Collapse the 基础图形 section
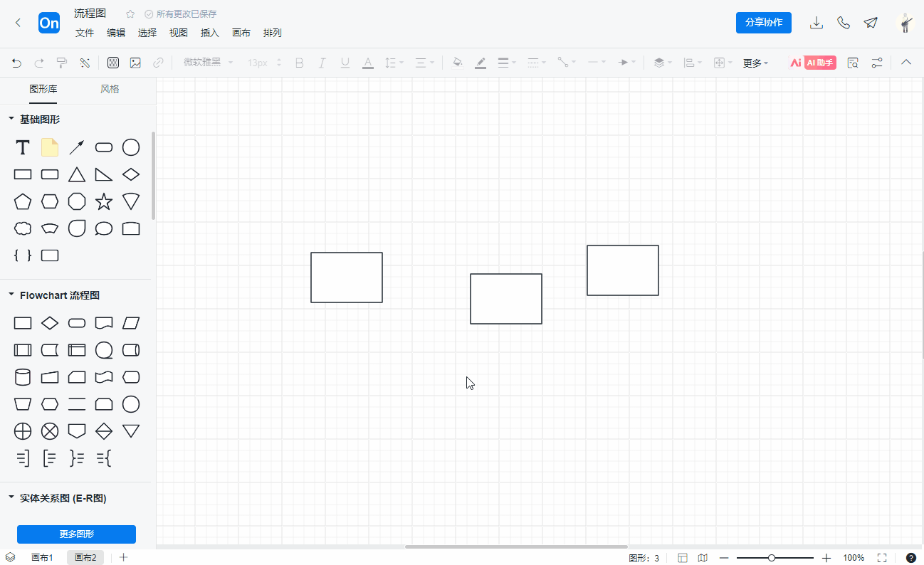Viewport: 924px width, 565px height. [x=11, y=119]
